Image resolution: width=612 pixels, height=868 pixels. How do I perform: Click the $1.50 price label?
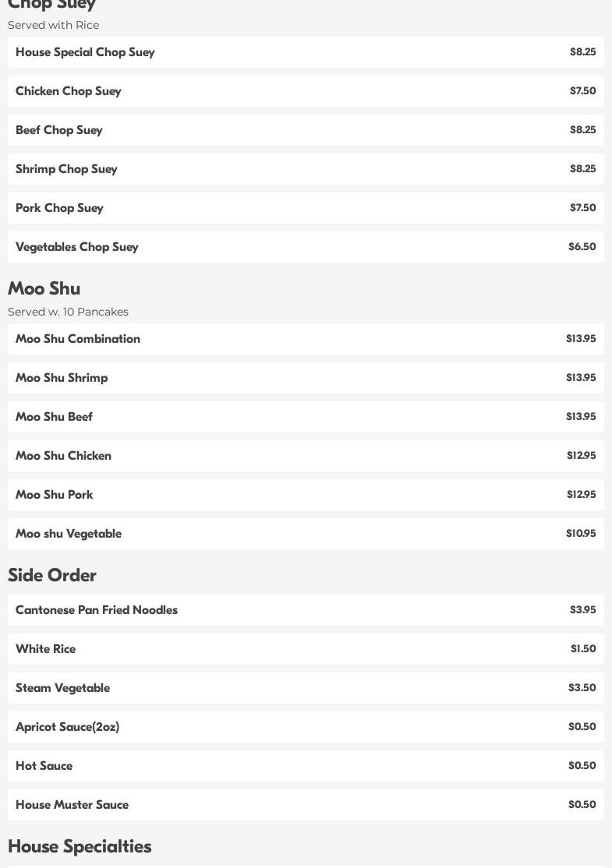(x=582, y=649)
